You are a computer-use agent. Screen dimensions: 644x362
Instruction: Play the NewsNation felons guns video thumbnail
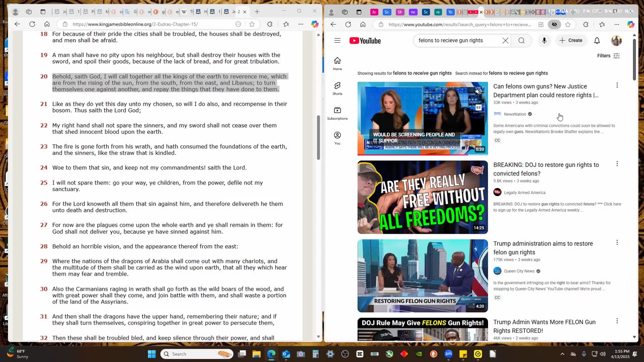click(x=423, y=119)
